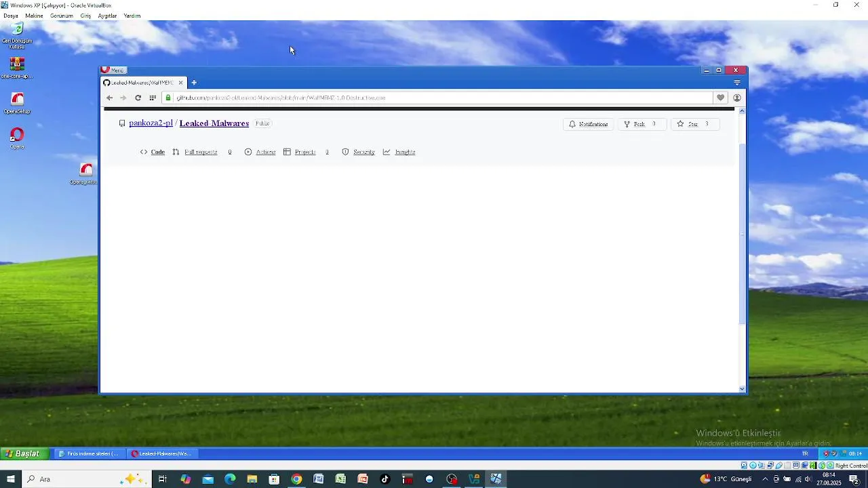This screenshot has width=868, height=488.
Task: Click the XP Başlat start button
Action: click(x=24, y=453)
